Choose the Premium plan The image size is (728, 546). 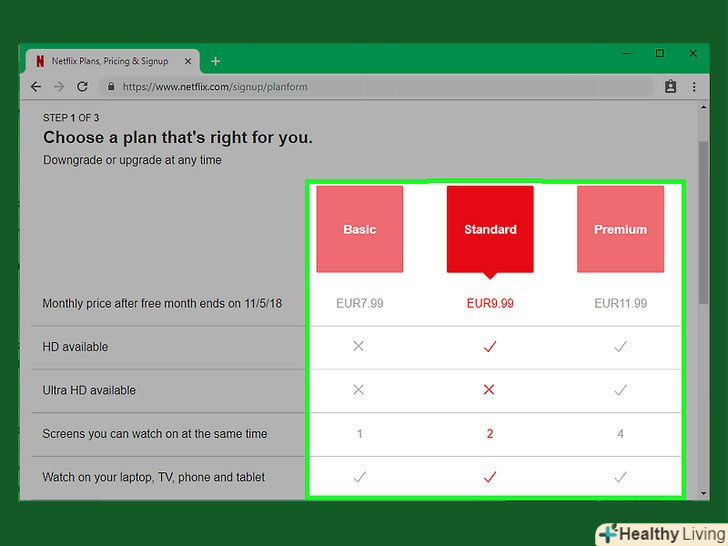620,229
